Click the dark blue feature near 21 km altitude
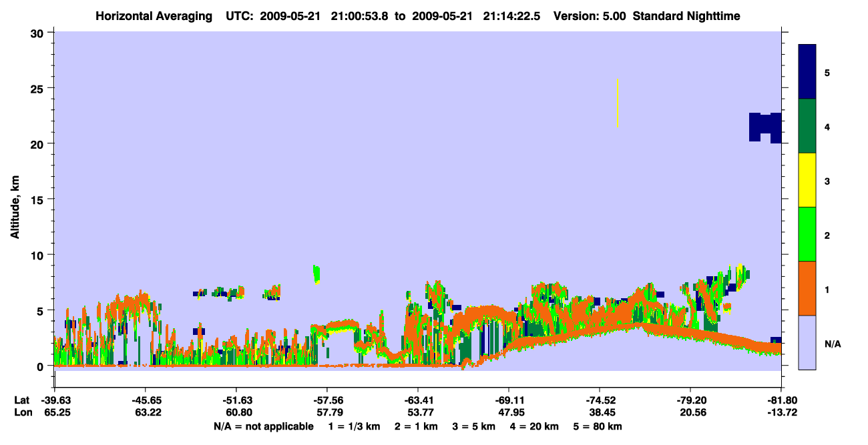This screenshot has width=868, height=445. coord(765,127)
